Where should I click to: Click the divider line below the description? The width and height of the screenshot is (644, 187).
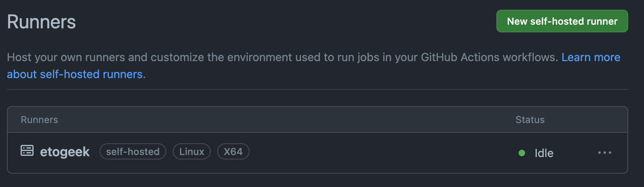click(x=317, y=89)
